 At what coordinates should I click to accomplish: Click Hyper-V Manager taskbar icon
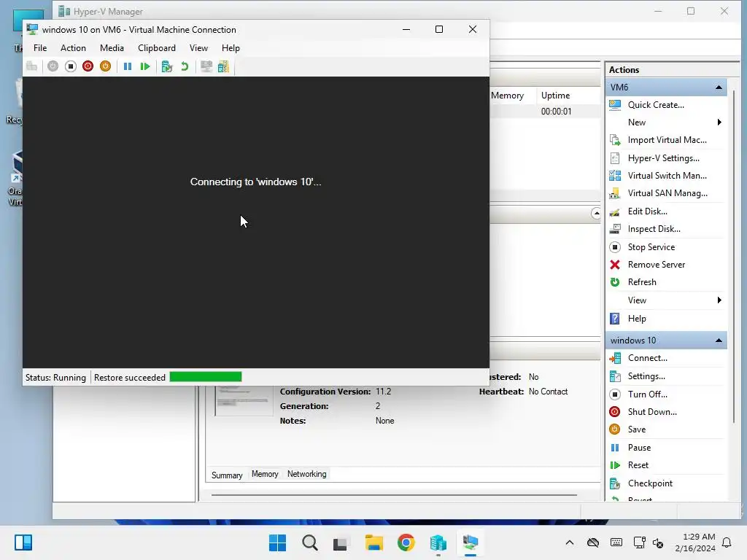point(438,542)
